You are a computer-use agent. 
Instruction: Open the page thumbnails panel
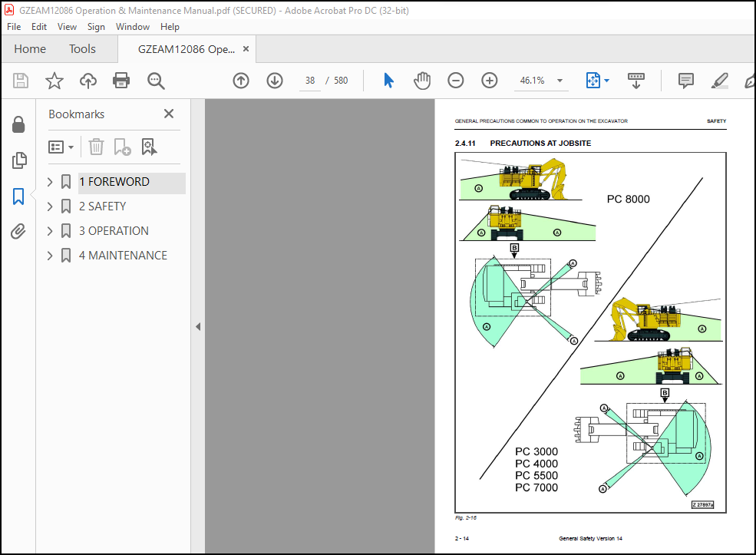(x=18, y=160)
